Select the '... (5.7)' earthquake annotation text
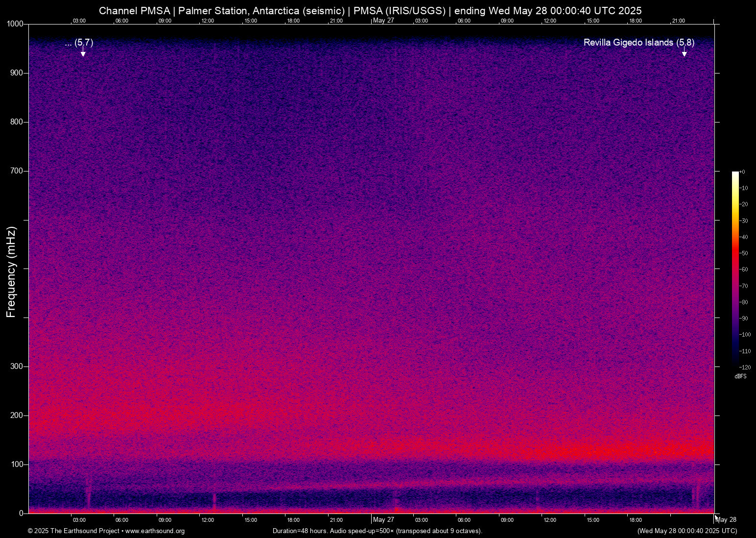This screenshot has height=538, width=756. 79,43
